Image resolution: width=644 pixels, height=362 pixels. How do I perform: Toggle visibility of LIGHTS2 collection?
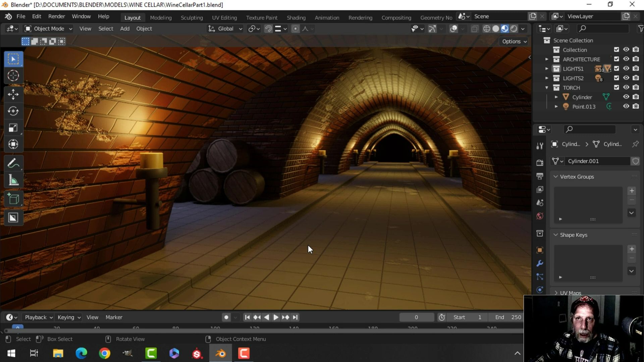coord(626,78)
